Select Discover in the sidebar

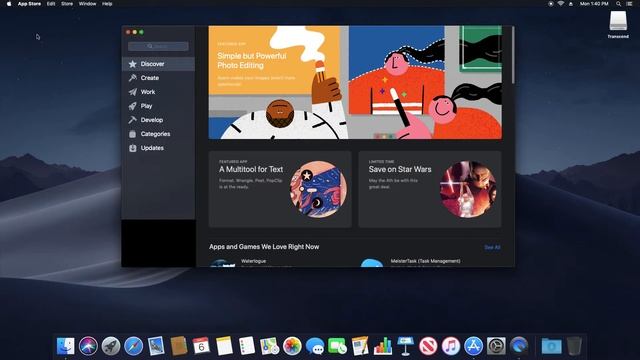point(158,64)
